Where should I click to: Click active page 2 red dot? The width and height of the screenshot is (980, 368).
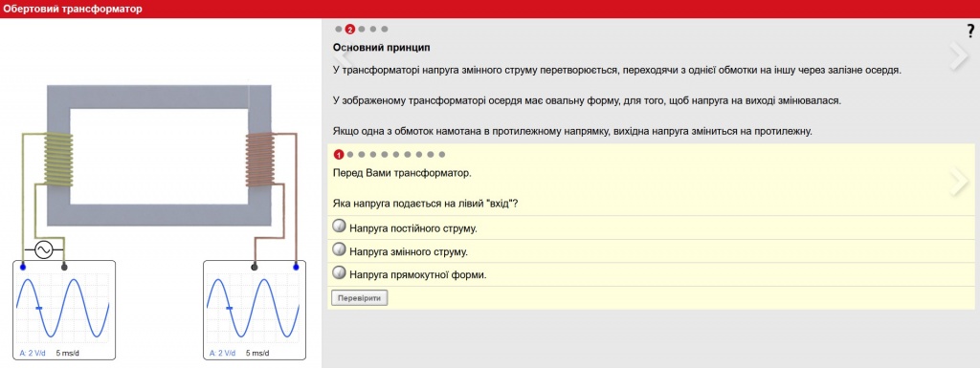[350, 29]
